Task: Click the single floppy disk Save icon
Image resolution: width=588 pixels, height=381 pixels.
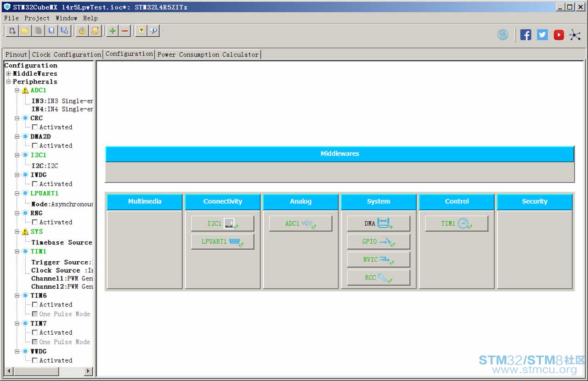Action: click(x=51, y=31)
